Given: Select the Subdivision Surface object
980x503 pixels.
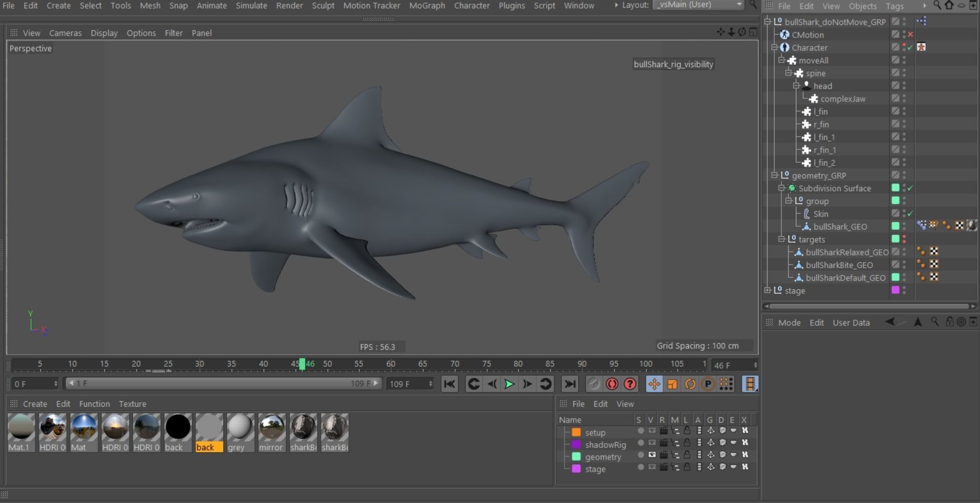Looking at the screenshot, I should coord(834,188).
